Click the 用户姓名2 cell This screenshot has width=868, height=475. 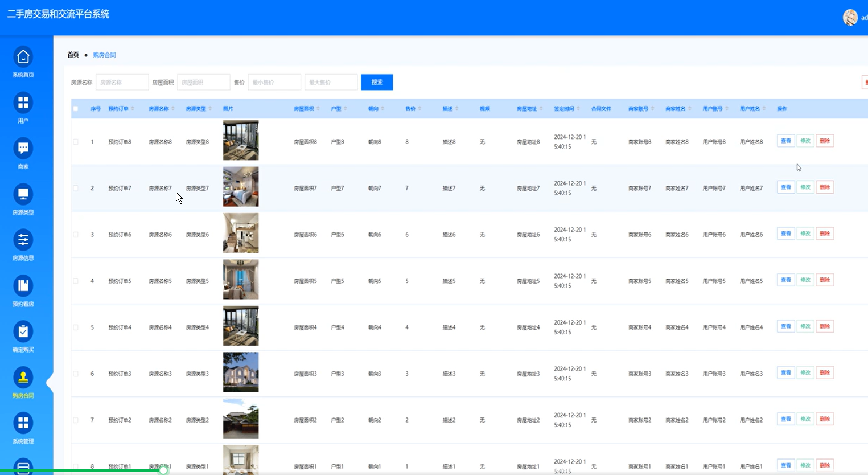pos(751,420)
